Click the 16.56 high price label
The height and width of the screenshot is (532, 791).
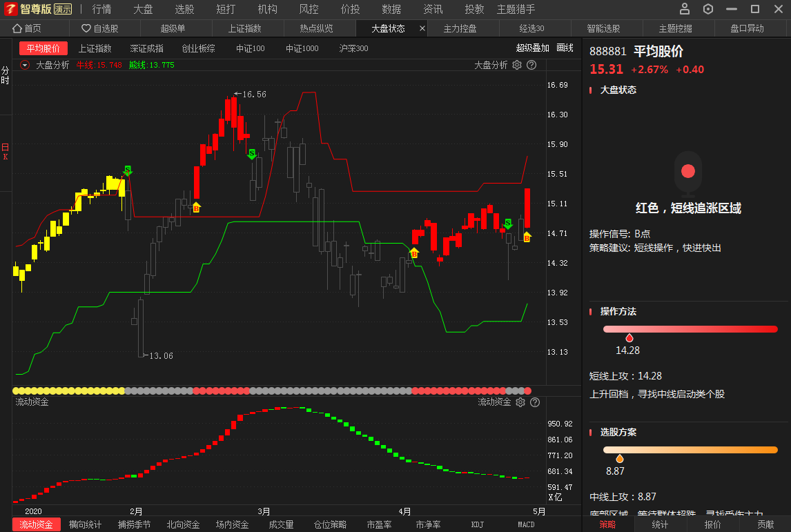(254, 95)
